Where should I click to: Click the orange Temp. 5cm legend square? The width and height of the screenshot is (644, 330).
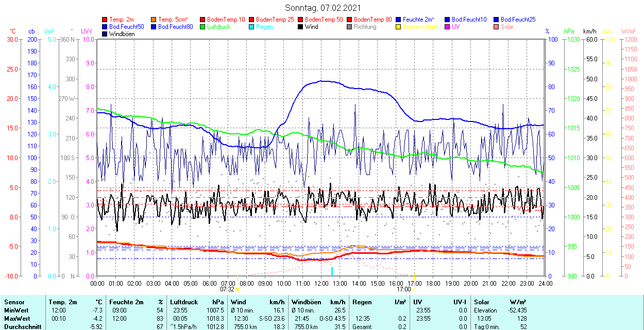click(154, 20)
